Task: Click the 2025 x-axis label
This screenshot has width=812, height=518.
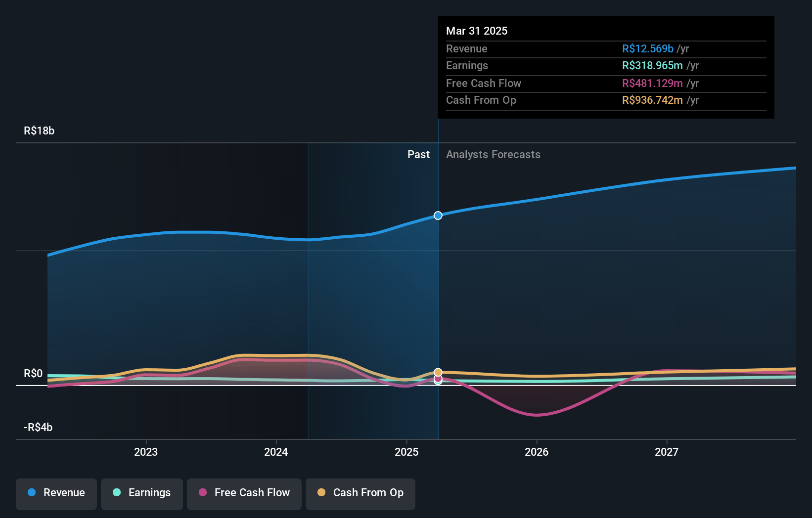Action: [406, 452]
